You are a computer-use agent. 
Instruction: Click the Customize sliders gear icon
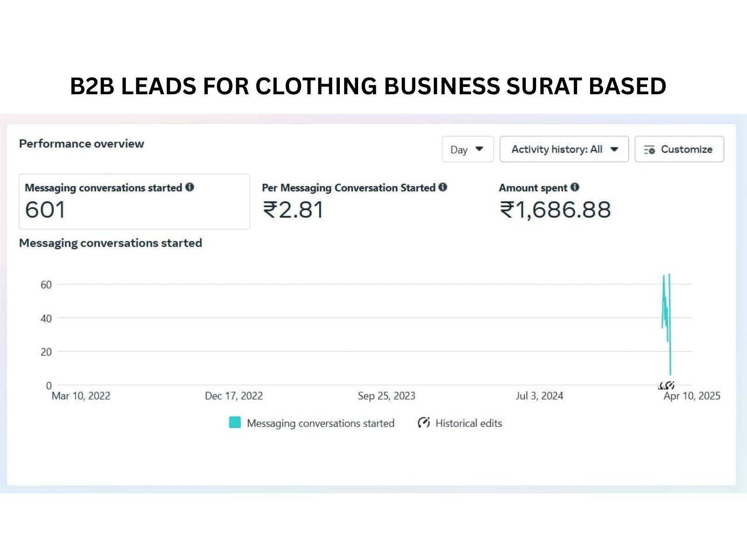tap(649, 150)
